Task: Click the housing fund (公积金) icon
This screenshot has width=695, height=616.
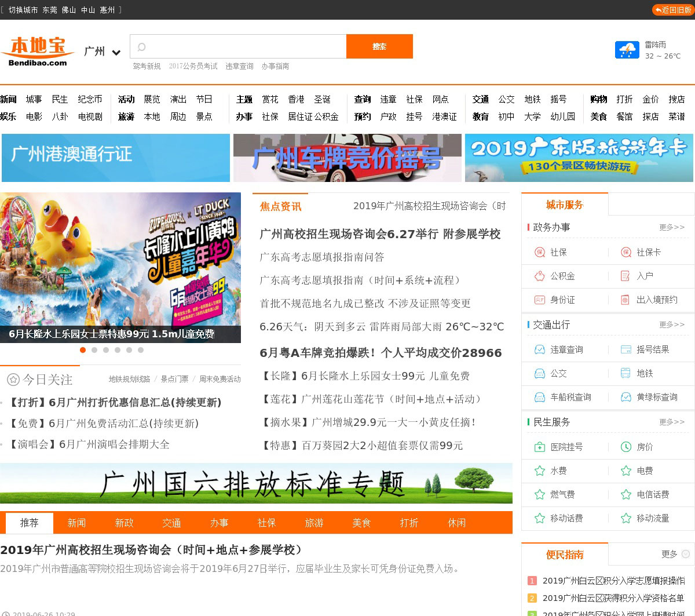Action: [539, 276]
